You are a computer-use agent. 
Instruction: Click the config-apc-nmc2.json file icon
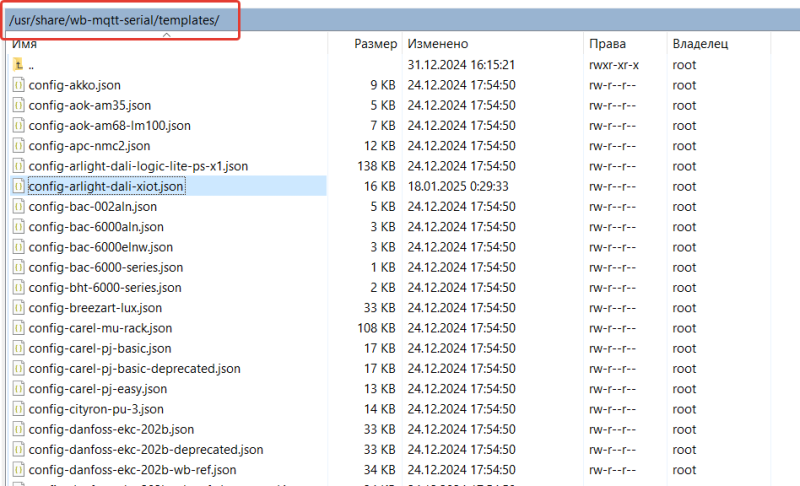tap(18, 146)
